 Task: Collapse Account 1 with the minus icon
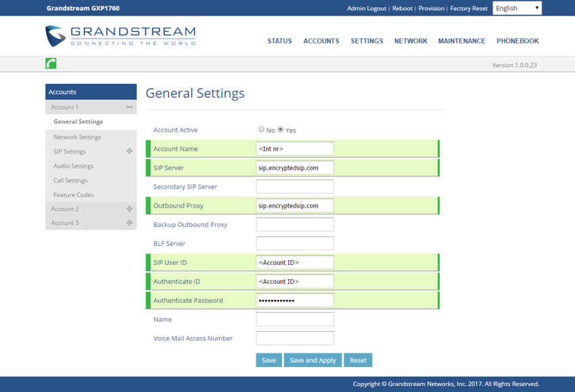(129, 107)
